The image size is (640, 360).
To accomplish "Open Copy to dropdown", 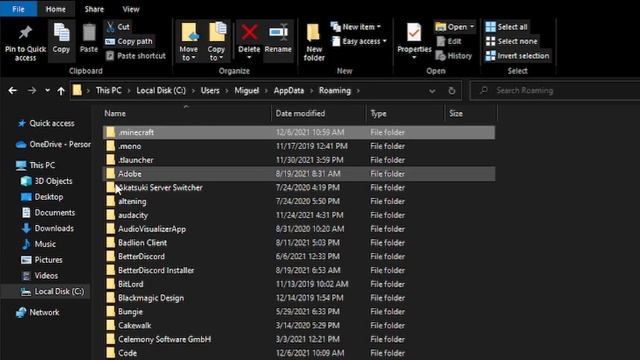I will (x=216, y=42).
